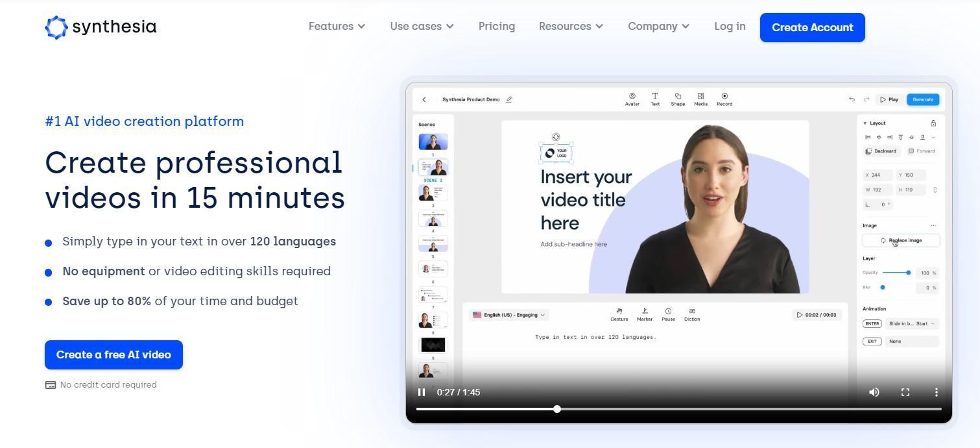The image size is (980, 448).
Task: Click the Insert your video title here text
Action: click(586, 200)
